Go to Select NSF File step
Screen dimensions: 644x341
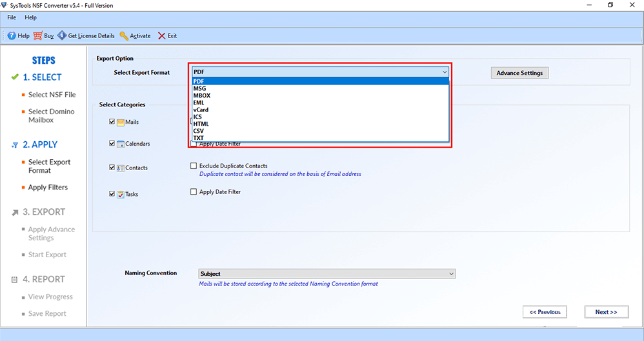pyautogui.click(x=52, y=95)
